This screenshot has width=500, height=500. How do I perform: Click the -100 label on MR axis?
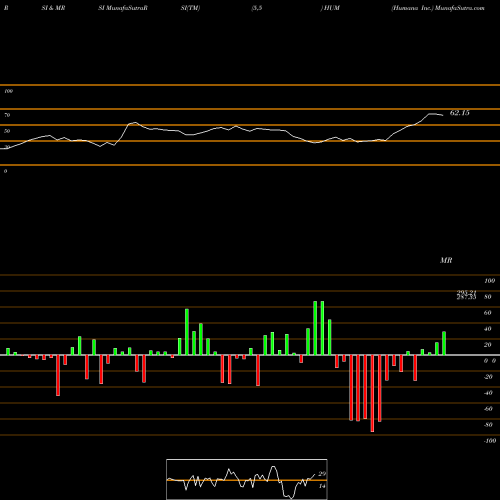pyautogui.click(x=490, y=441)
